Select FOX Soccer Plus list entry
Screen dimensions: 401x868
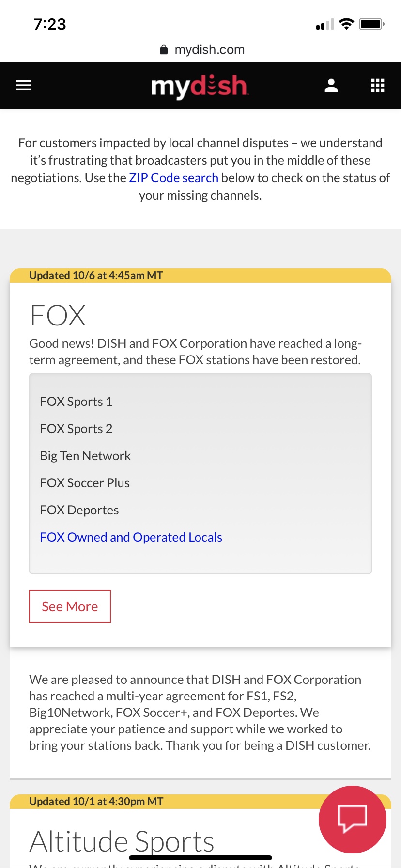[85, 483]
